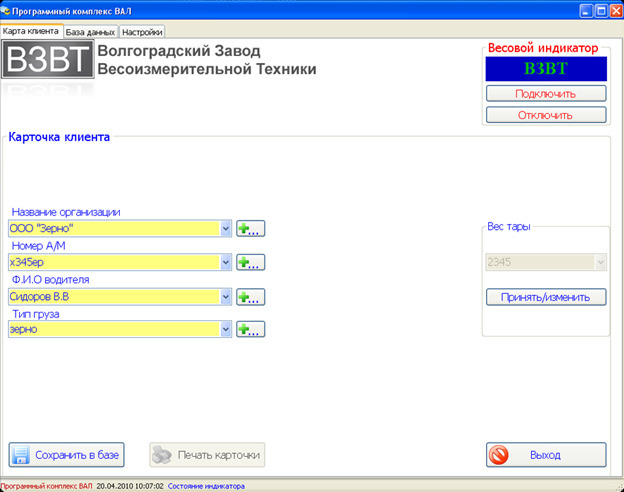Click the Подключить button
This screenshot has width=624, height=492.
tap(546, 94)
